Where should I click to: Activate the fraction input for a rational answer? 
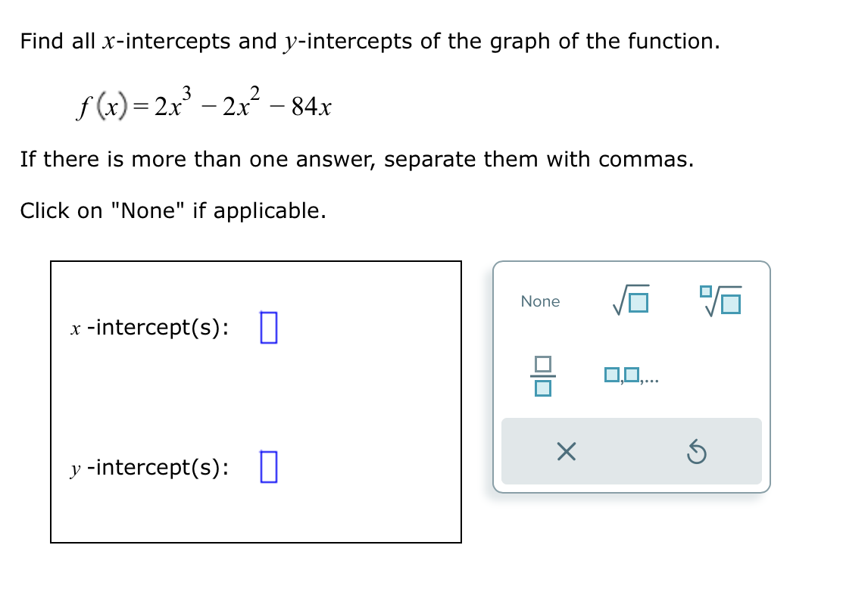click(541, 376)
